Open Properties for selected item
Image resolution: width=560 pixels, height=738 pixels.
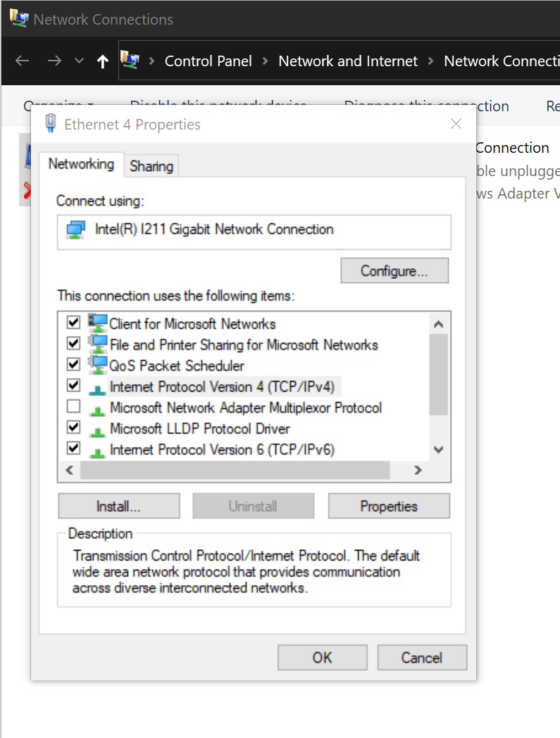click(389, 506)
